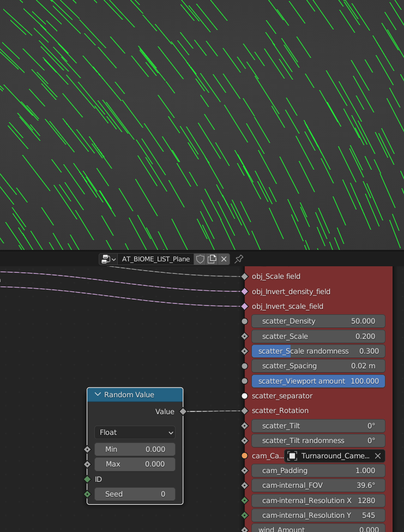Click the scatter_Scale value field
This screenshot has width=404, height=532.
pyautogui.click(x=318, y=336)
